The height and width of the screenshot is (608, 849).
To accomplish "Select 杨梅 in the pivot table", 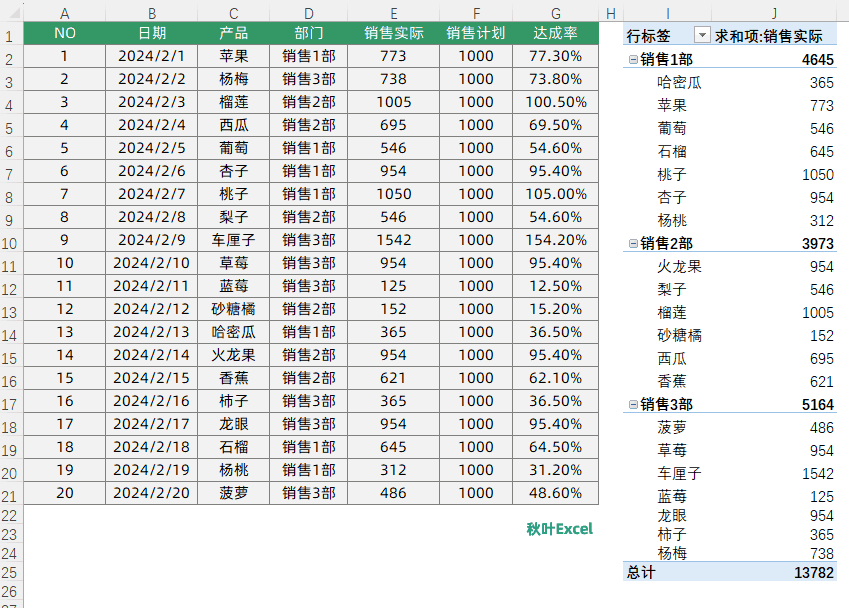I will coord(672,553).
